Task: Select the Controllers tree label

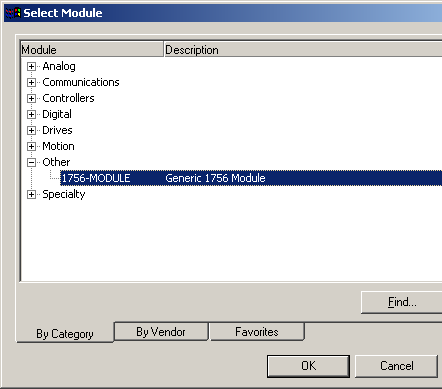Action: pos(68,98)
